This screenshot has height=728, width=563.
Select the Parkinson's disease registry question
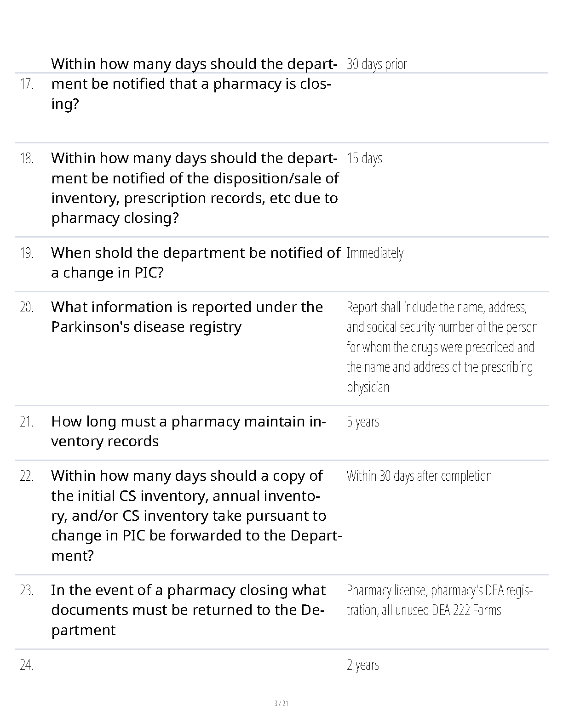pyautogui.click(x=187, y=317)
